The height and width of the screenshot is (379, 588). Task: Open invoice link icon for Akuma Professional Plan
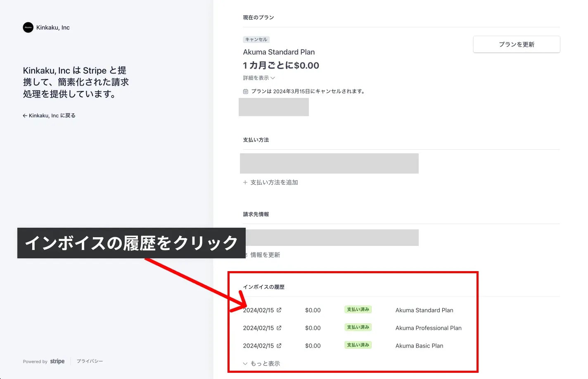point(279,328)
